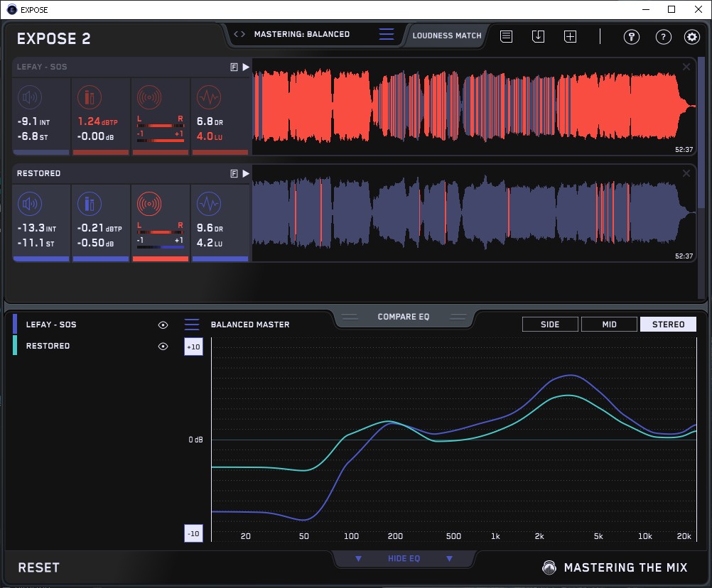
Task: Remove the RESTORED track
Action: [686, 174]
